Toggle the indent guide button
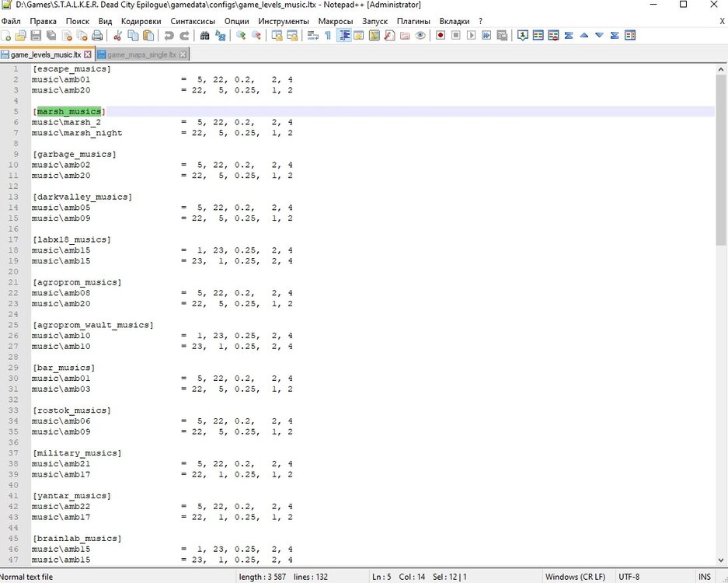The height and width of the screenshot is (583, 728). (343, 36)
